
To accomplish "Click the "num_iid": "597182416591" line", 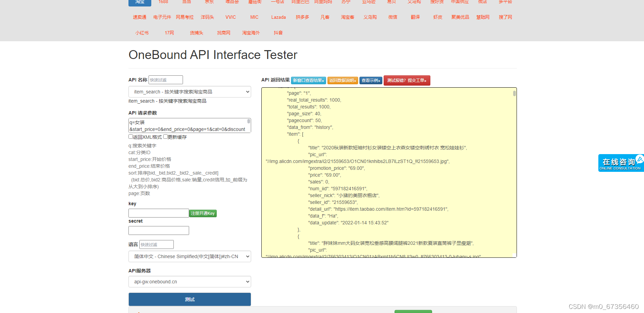I will click(338, 189).
